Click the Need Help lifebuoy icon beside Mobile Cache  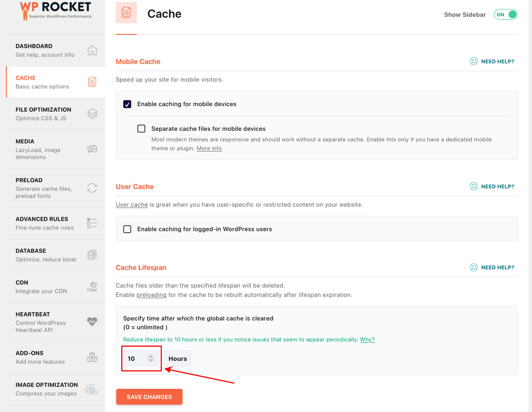474,61
